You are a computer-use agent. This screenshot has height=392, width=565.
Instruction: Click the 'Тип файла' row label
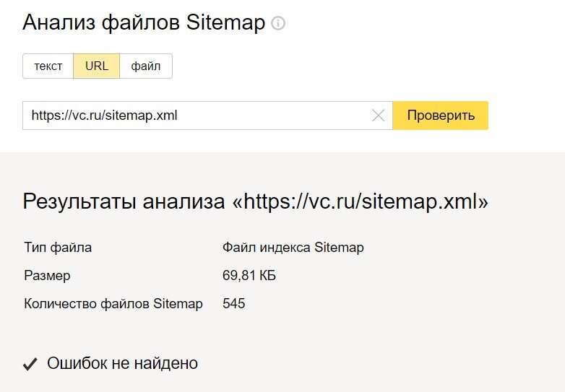click(58, 248)
